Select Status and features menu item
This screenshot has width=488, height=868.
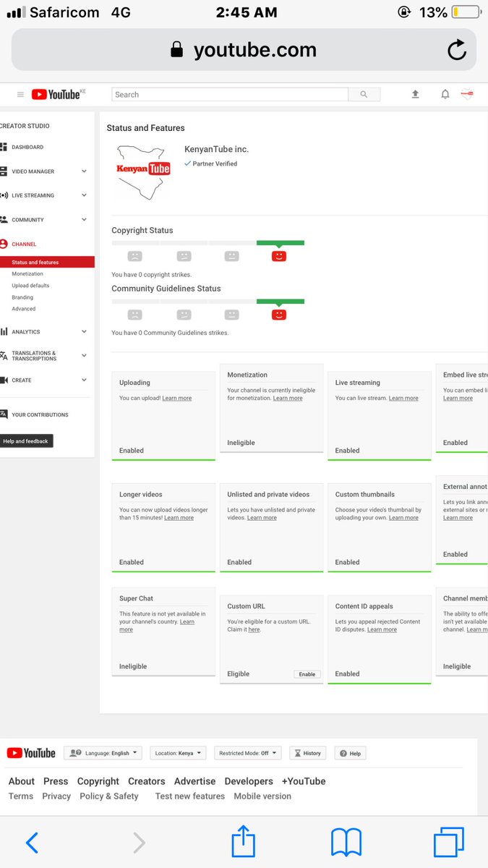[x=47, y=262]
